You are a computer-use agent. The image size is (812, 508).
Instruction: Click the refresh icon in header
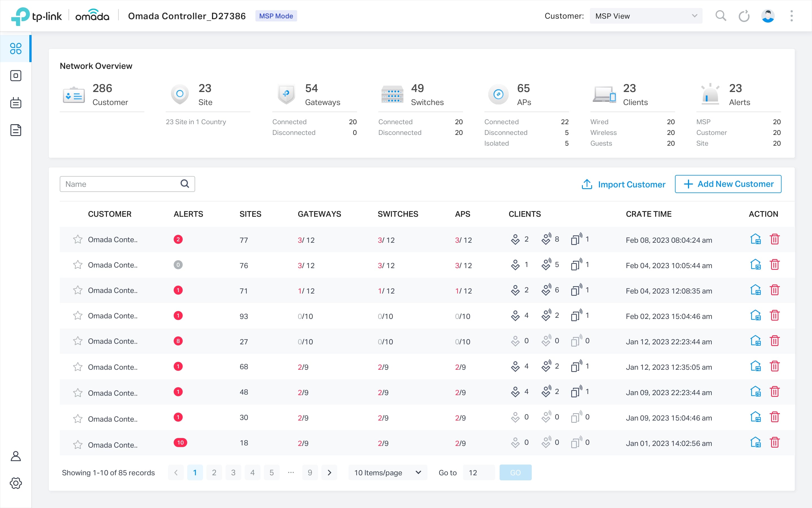click(744, 16)
